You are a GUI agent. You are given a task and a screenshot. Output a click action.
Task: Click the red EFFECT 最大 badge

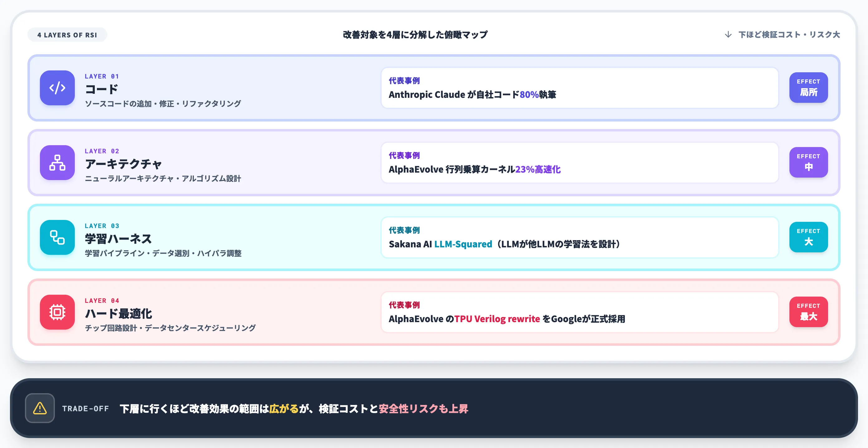pyautogui.click(x=808, y=312)
